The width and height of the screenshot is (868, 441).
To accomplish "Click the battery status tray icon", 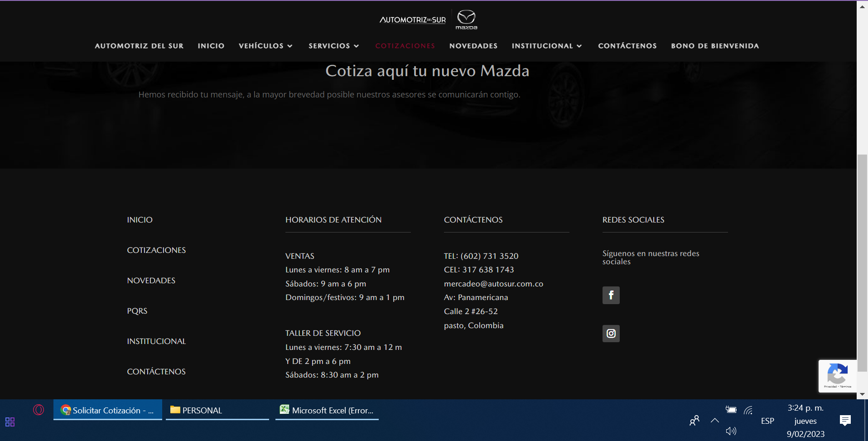I will (x=731, y=410).
